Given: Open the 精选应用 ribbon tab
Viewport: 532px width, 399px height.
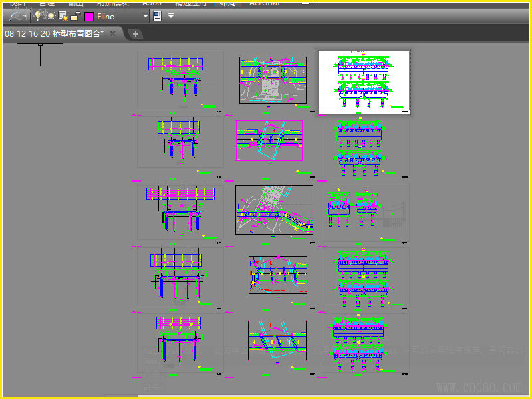Looking at the screenshot, I should [x=190, y=3].
